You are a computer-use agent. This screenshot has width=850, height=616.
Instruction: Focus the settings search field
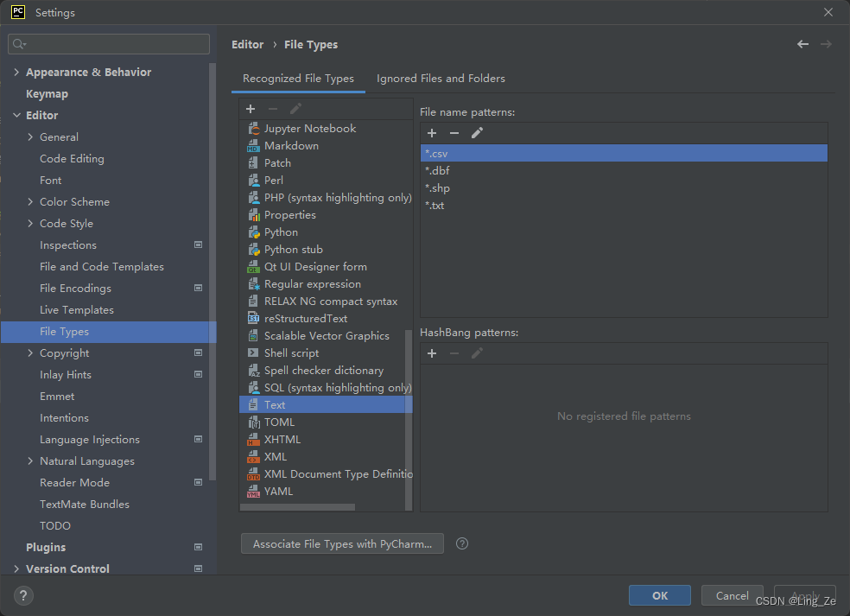[x=109, y=44]
